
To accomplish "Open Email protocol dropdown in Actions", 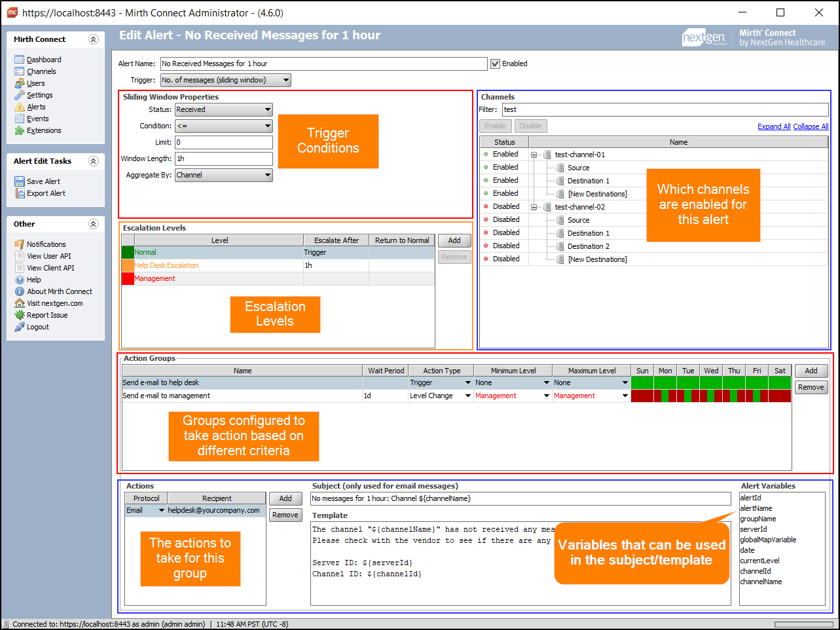I will pyautogui.click(x=162, y=510).
